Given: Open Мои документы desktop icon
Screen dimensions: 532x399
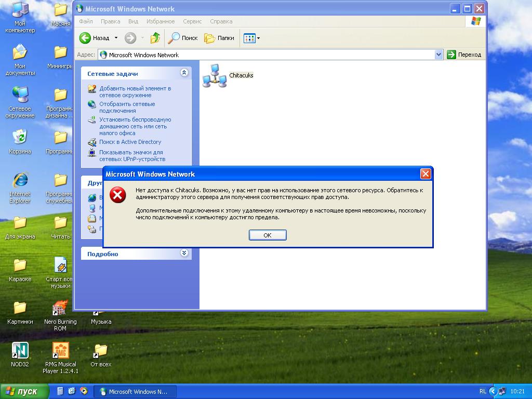Looking at the screenshot, I should coord(20,60).
